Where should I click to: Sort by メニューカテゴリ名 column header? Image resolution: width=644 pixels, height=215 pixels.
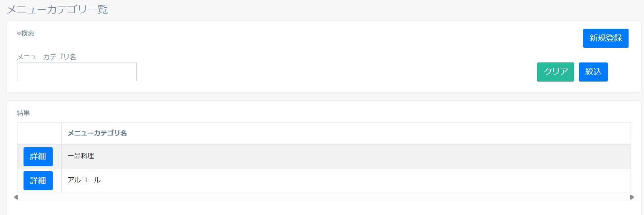point(97,133)
